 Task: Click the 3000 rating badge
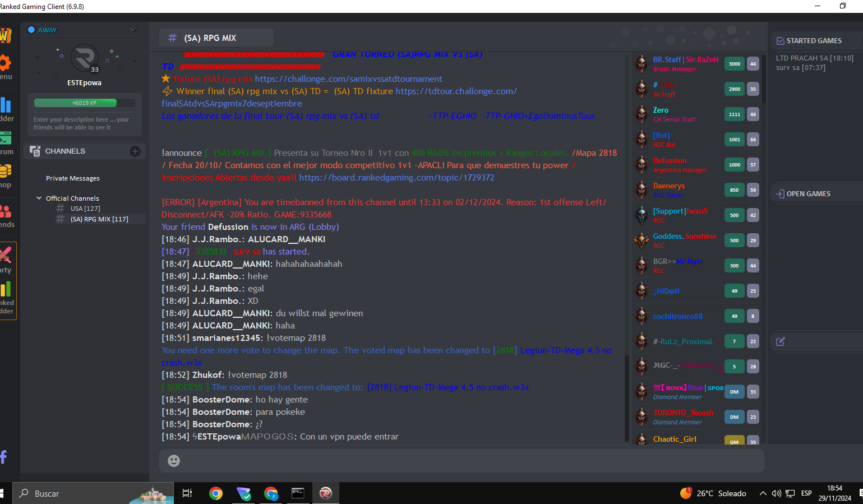point(735,64)
